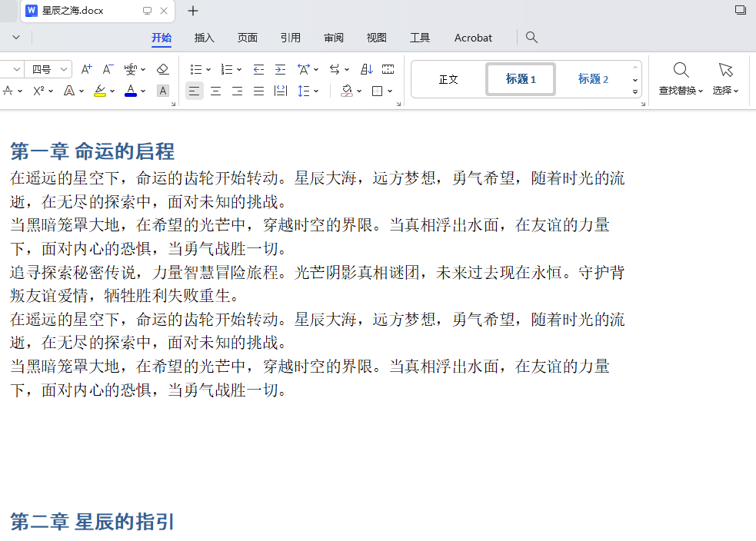Center align the text
This screenshot has height=541, width=756.
pos(216,91)
